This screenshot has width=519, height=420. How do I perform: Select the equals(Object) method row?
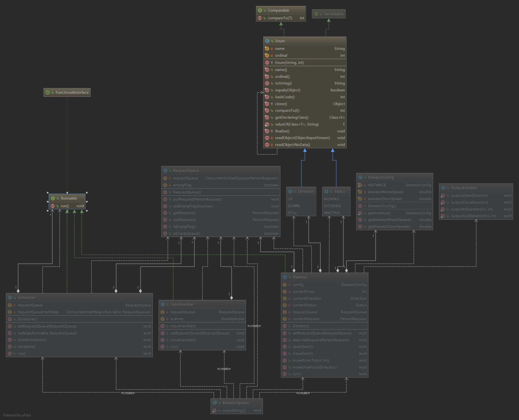(x=305, y=90)
